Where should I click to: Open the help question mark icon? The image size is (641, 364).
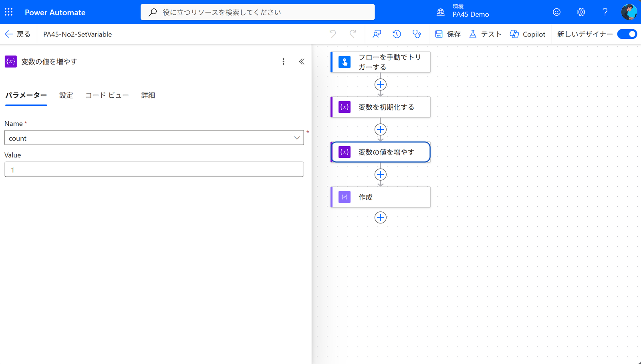click(x=605, y=12)
